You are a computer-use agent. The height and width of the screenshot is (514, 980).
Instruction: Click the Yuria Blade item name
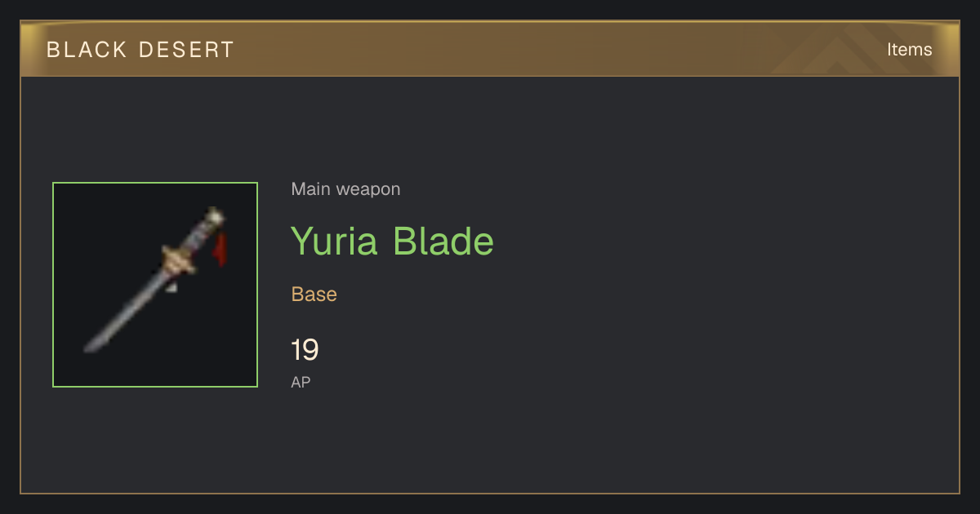pos(392,241)
